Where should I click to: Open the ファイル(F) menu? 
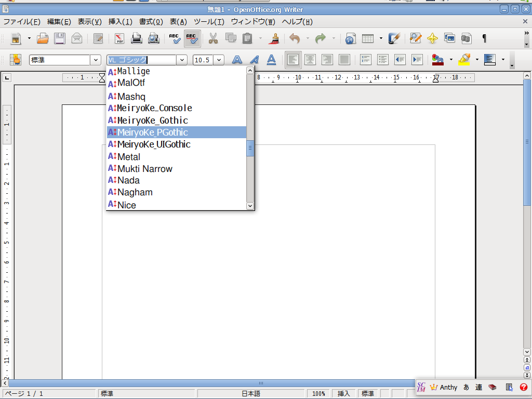tap(22, 22)
